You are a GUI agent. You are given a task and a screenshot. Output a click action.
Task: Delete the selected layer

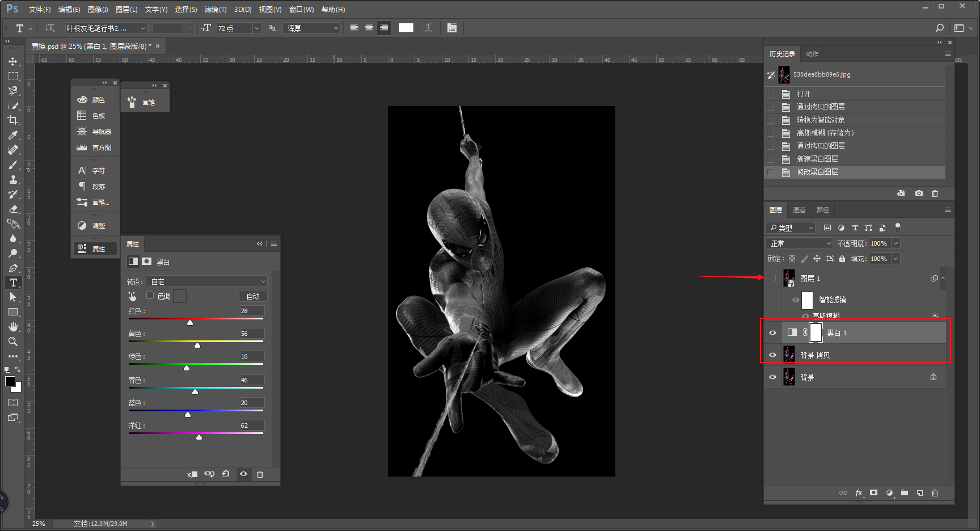click(935, 493)
